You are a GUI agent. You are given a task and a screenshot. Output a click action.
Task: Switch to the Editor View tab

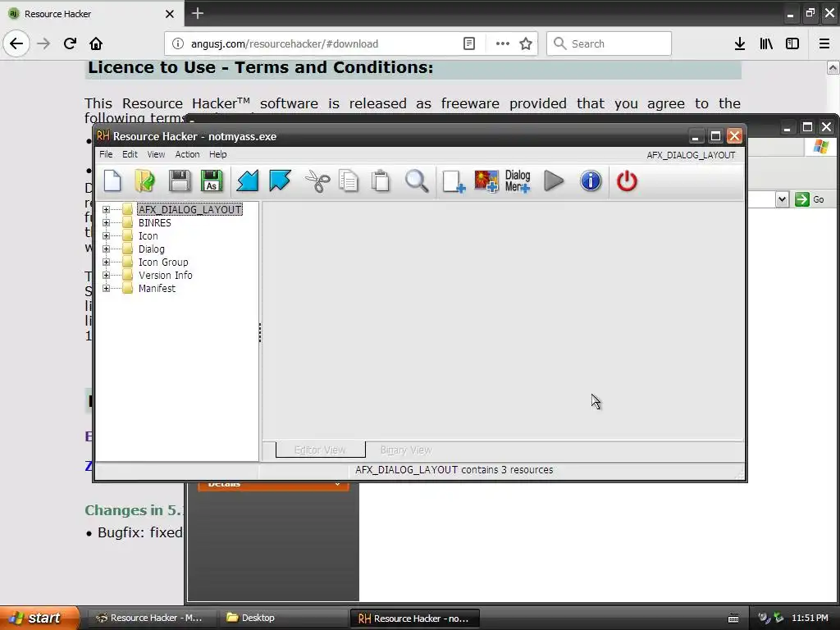pos(321,450)
